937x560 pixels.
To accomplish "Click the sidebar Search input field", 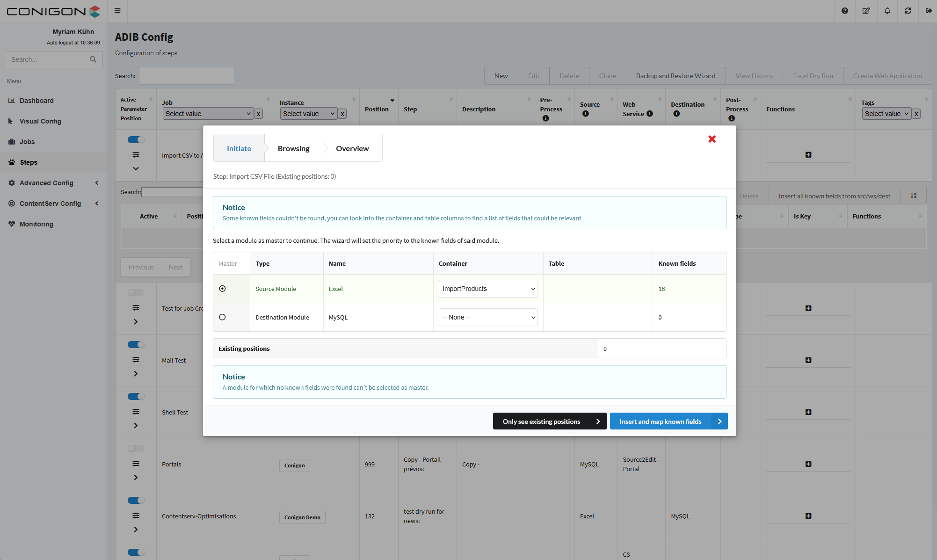I will (47, 59).
